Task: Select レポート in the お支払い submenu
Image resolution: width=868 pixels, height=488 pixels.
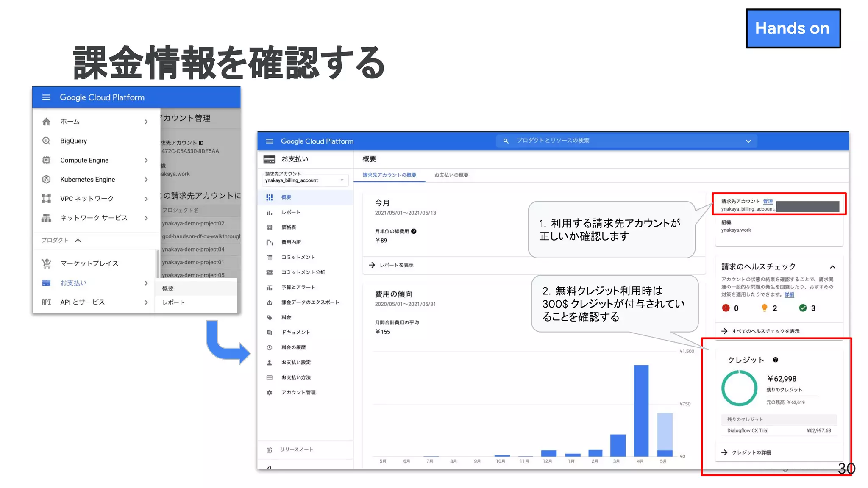Action: pyautogui.click(x=196, y=302)
